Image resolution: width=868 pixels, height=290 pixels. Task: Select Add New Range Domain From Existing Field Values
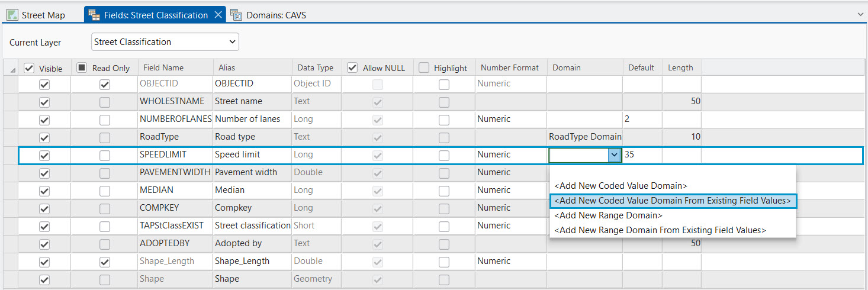point(660,230)
